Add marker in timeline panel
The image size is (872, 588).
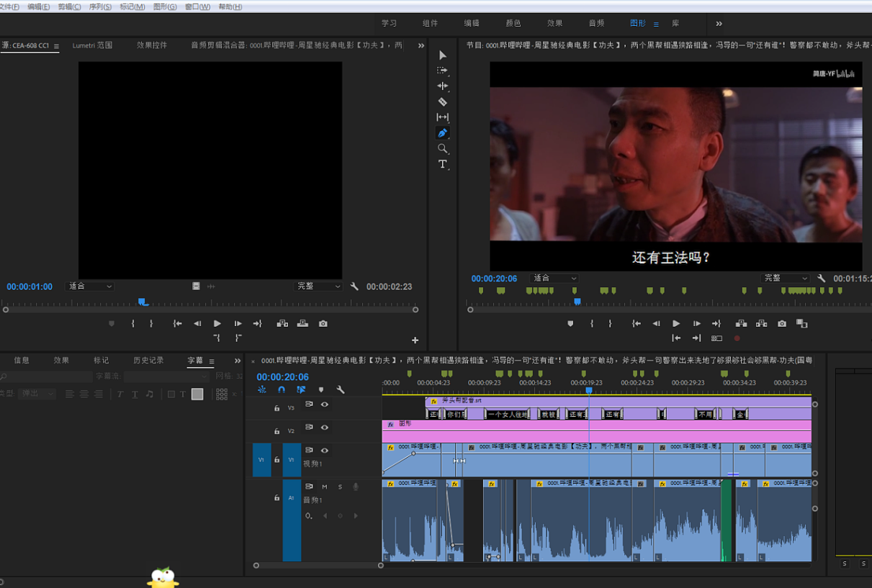coord(321,390)
